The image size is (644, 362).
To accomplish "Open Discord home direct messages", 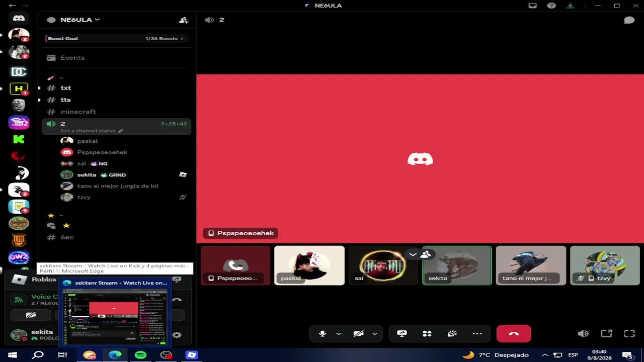I will click(x=19, y=19).
